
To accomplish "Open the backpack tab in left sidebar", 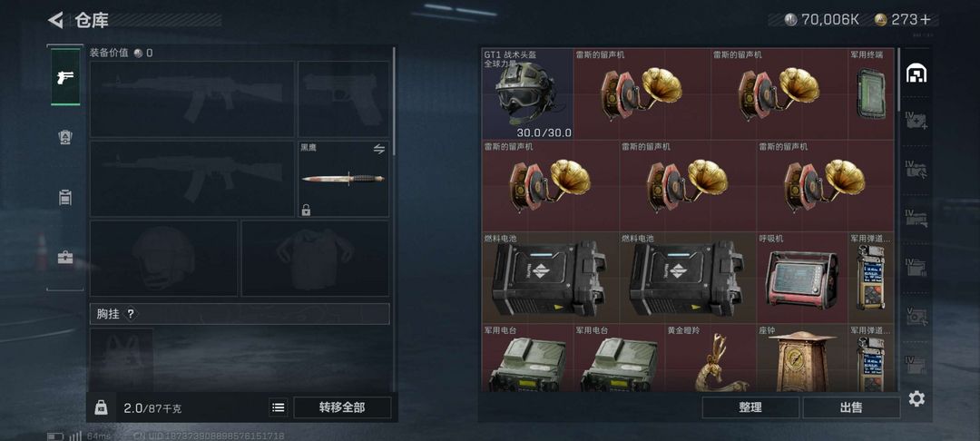I will (x=65, y=198).
